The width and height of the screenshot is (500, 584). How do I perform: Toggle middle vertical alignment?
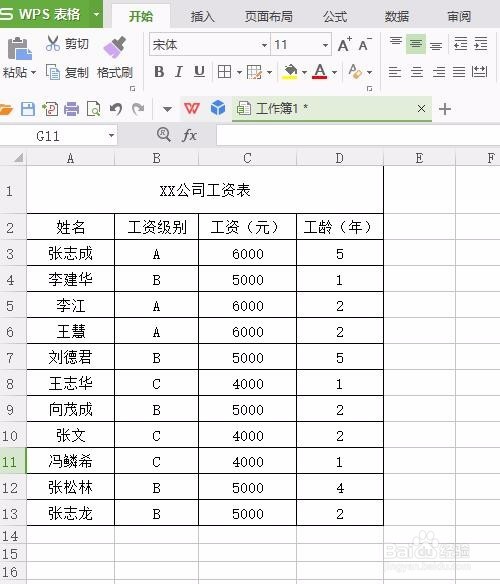pyautogui.click(x=416, y=44)
